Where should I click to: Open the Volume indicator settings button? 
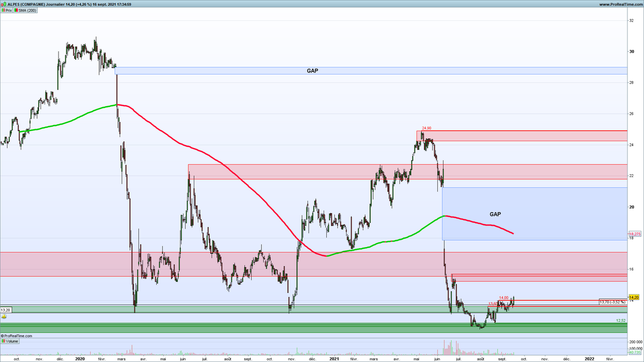[10, 341]
